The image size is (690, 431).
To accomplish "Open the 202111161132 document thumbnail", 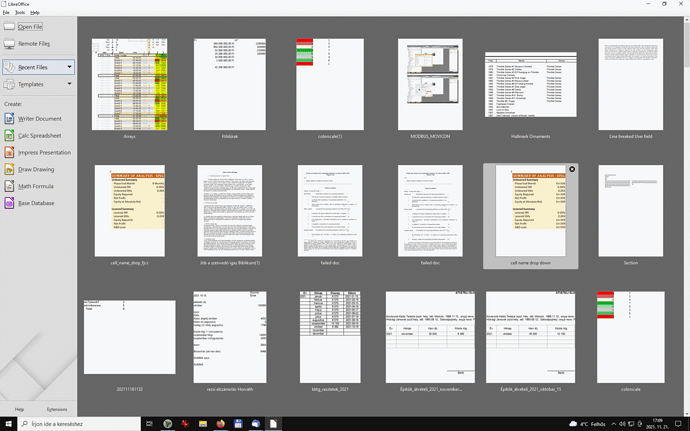I will click(x=130, y=337).
